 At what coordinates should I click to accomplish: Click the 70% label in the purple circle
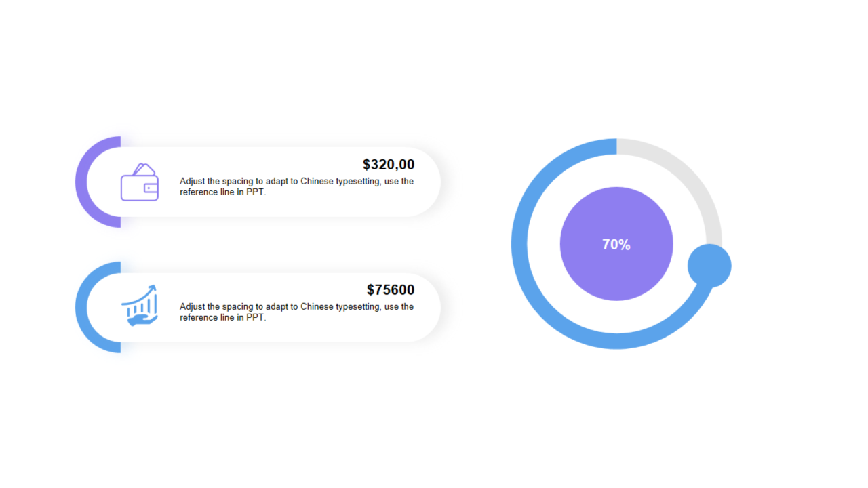click(616, 245)
